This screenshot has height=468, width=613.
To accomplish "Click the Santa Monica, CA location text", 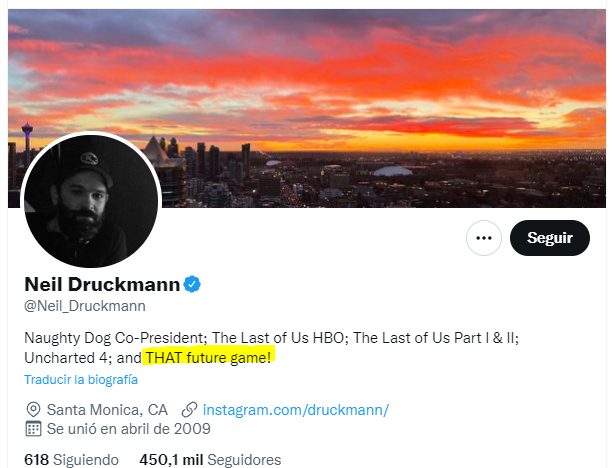I will pos(107,410).
